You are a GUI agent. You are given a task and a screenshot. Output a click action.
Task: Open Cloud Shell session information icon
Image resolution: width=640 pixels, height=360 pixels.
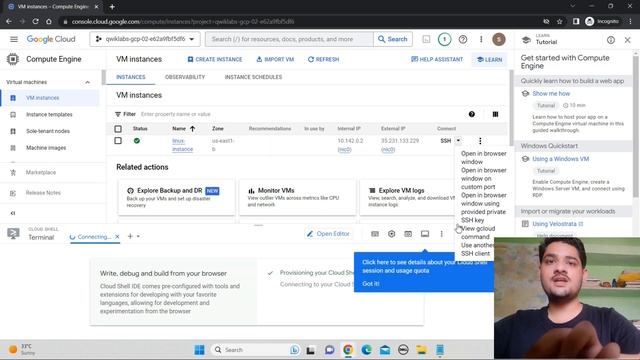point(425,234)
